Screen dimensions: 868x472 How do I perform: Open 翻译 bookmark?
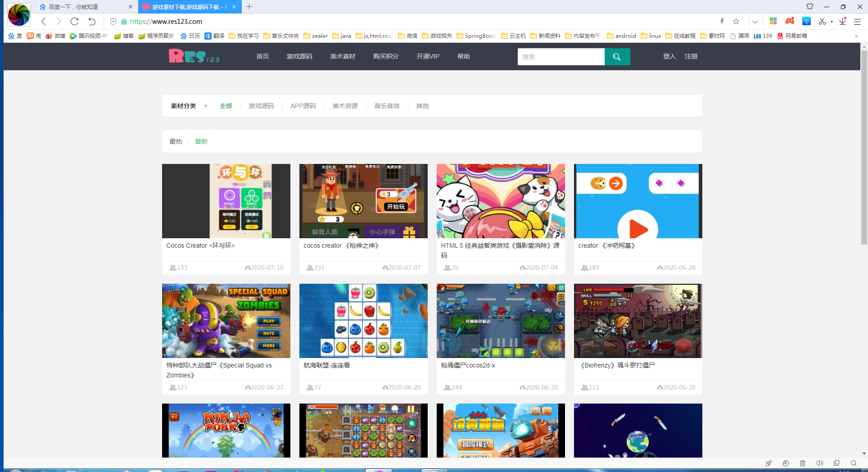click(x=214, y=36)
